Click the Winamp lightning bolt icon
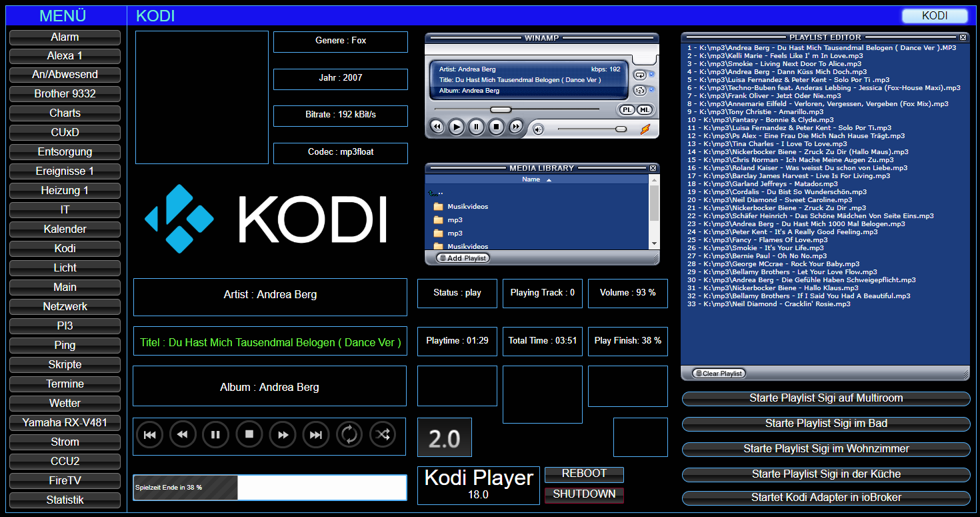This screenshot has width=980, height=517. [x=645, y=129]
